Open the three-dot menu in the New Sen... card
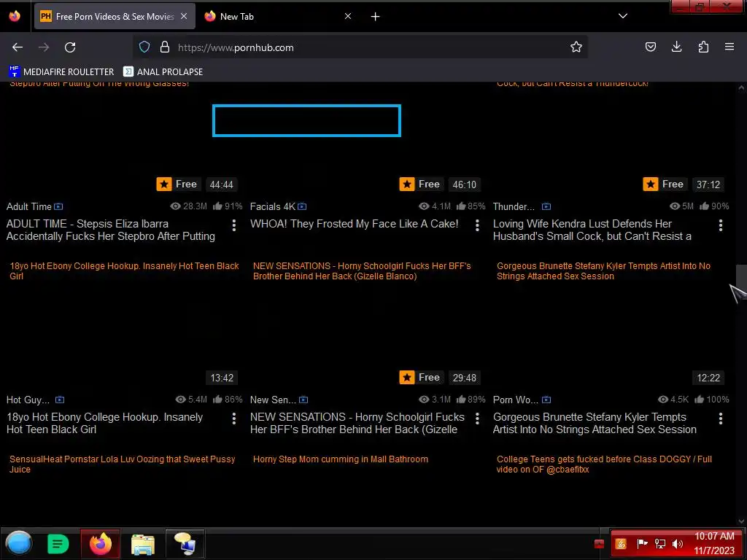 477,419
